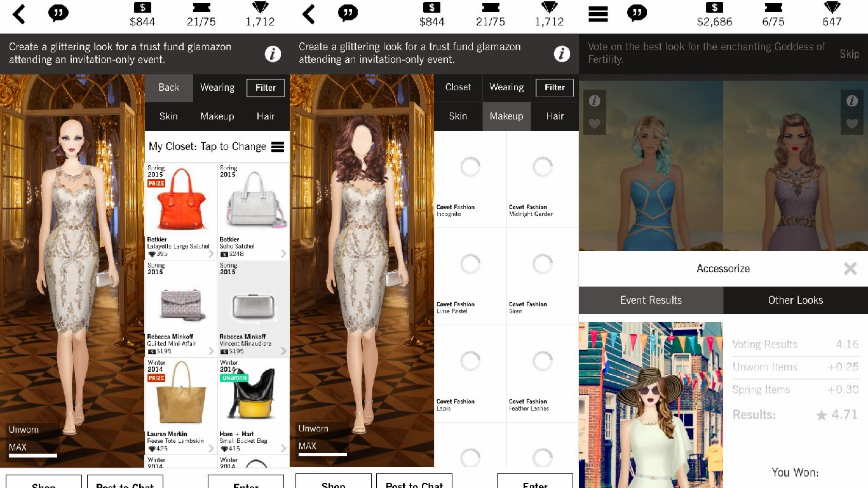The height and width of the screenshot is (488, 868).
Task: Open the chat bubble on the My Closet screen
Action: click(58, 13)
